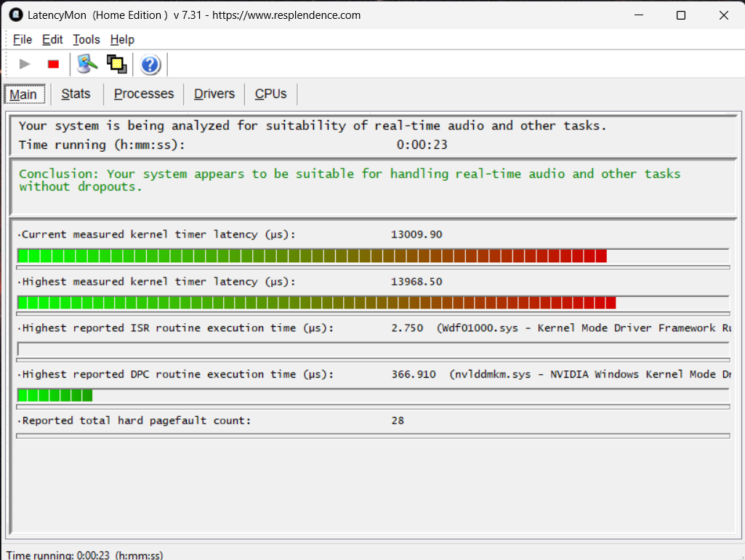This screenshot has height=560, width=745.
Task: Click the Wdf01000.sys driver name text
Action: click(480, 328)
